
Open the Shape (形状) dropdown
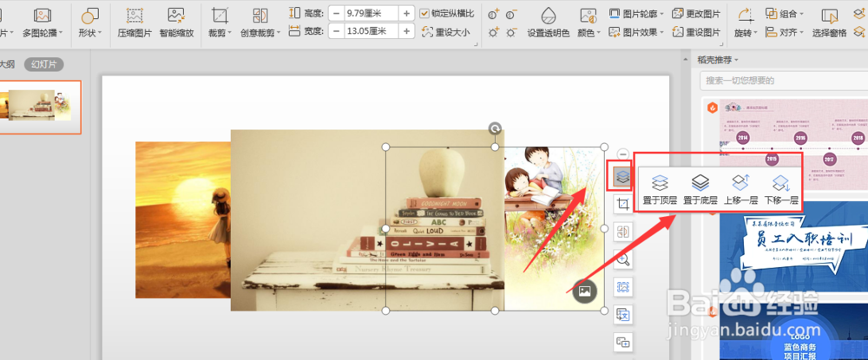[x=90, y=23]
